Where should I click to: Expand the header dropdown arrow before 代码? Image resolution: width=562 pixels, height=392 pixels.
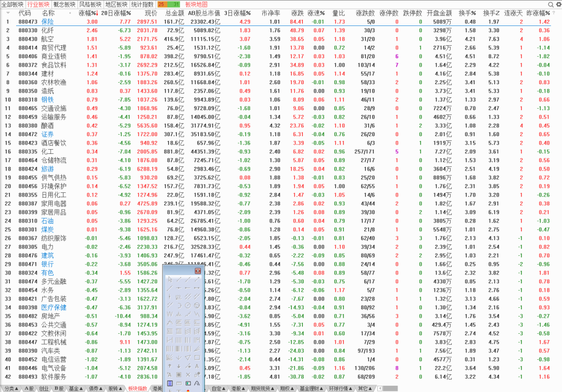point(8,13)
